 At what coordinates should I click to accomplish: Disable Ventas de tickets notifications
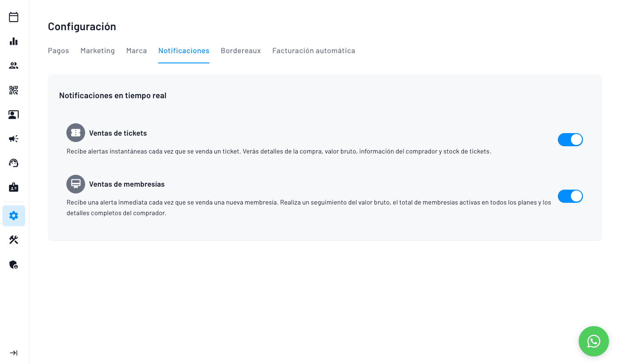click(570, 139)
